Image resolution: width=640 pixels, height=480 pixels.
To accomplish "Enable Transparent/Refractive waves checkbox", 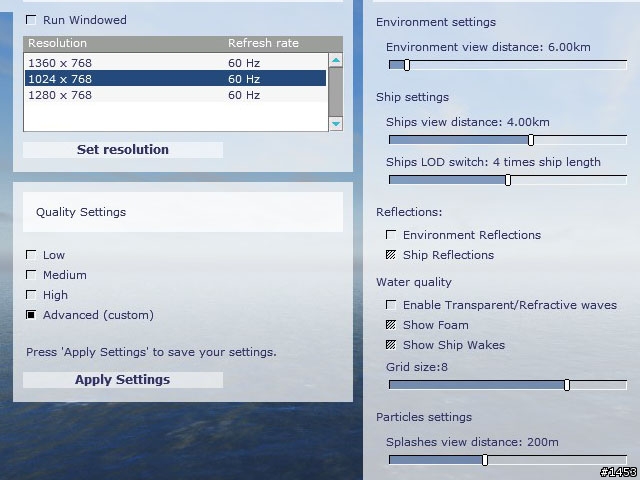I will 391,305.
